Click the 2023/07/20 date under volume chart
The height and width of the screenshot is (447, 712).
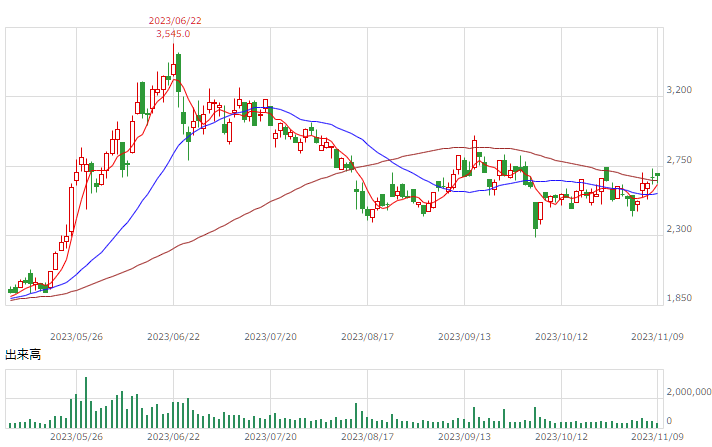tap(271, 437)
